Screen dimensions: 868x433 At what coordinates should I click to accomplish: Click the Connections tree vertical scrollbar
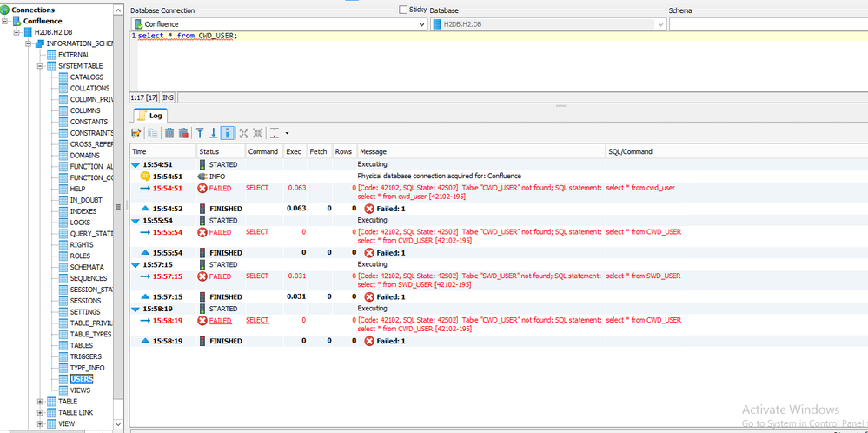point(118,217)
